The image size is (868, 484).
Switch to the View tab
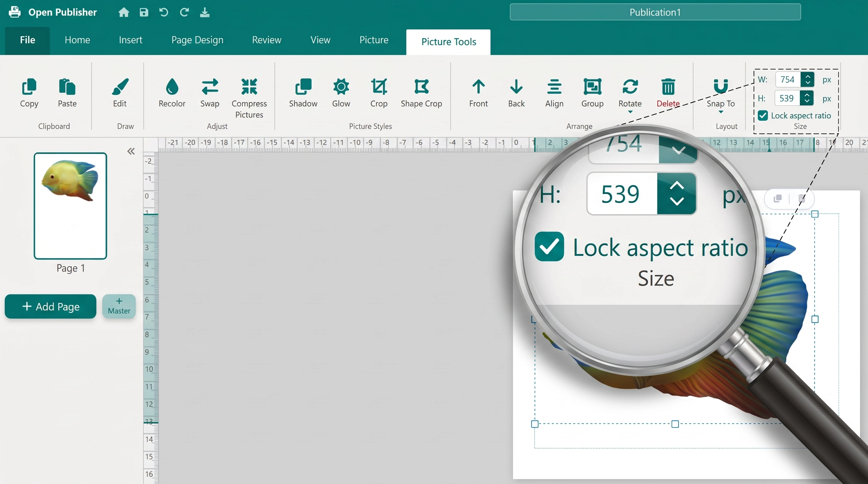tap(320, 40)
